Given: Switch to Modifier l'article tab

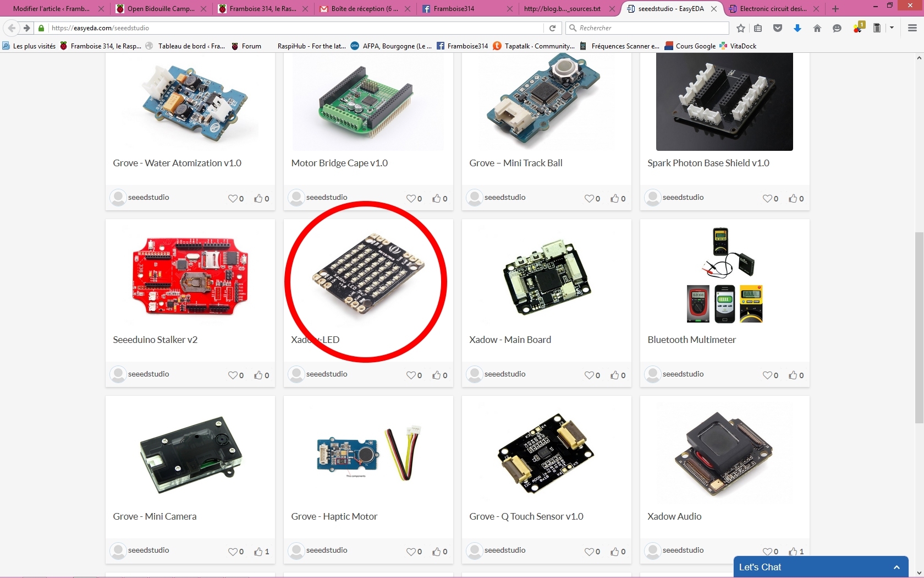Looking at the screenshot, I should click(x=51, y=9).
